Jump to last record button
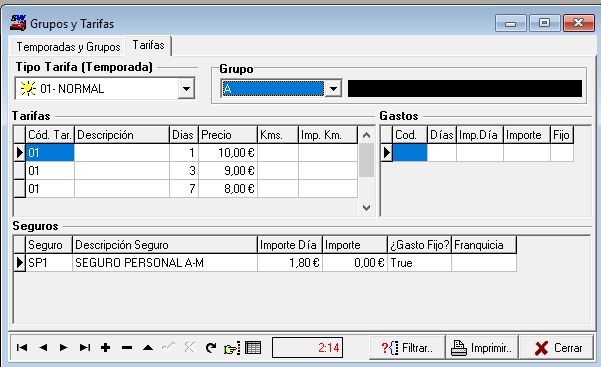This screenshot has height=367, width=601. 85,348
